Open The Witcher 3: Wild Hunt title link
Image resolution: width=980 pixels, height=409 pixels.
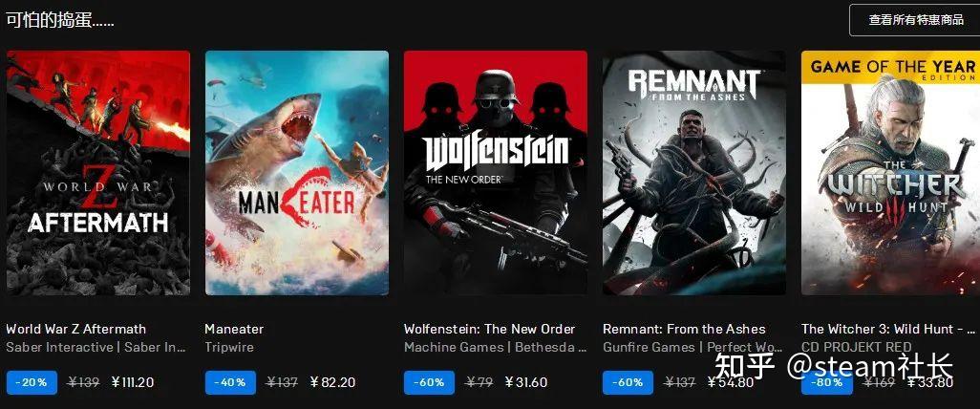tap(888, 329)
